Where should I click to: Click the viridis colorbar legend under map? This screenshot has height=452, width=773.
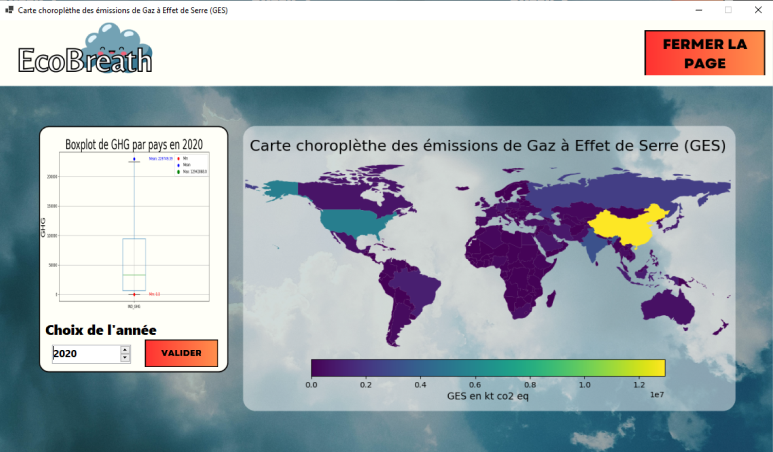tap(488, 368)
